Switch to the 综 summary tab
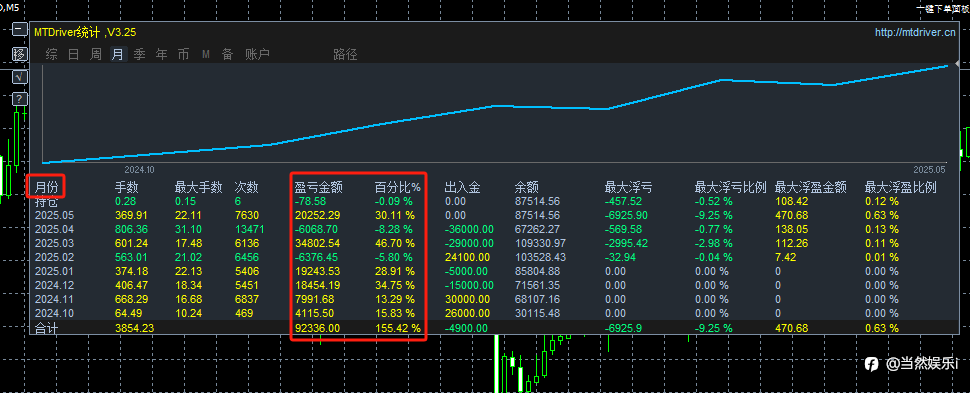970x393 pixels. click(52, 54)
